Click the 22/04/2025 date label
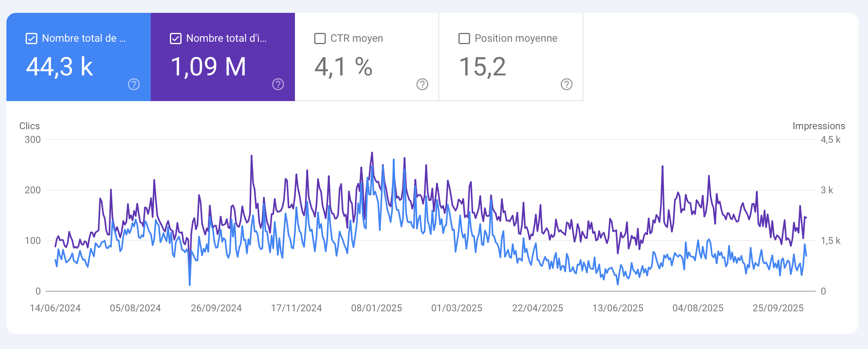This screenshot has width=868, height=349. [x=537, y=308]
